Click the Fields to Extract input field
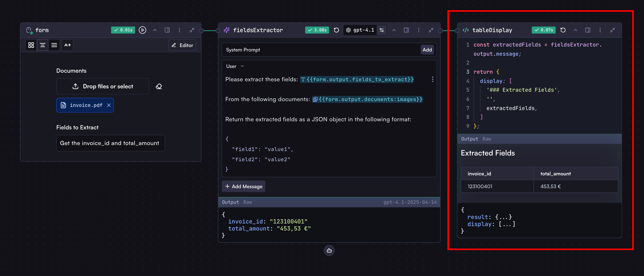This screenshot has height=276, width=644. (x=110, y=143)
